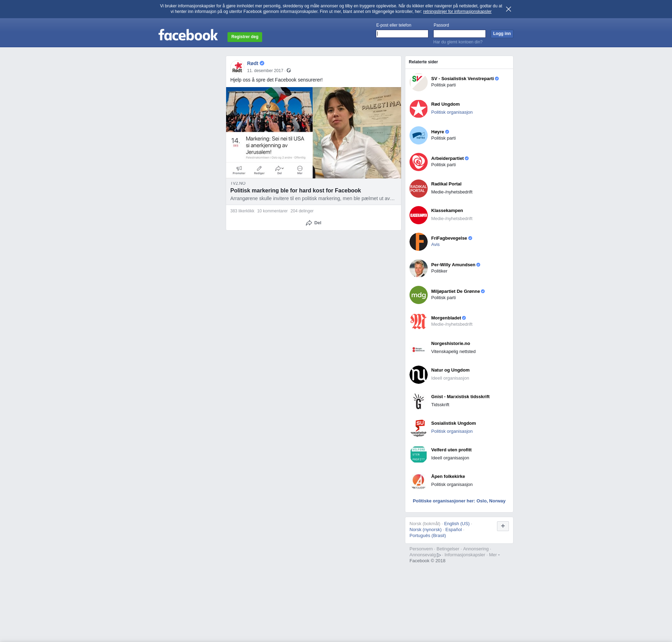Open the retningslinjer for informasjonskapsler link
672x642 pixels.
[457, 12]
